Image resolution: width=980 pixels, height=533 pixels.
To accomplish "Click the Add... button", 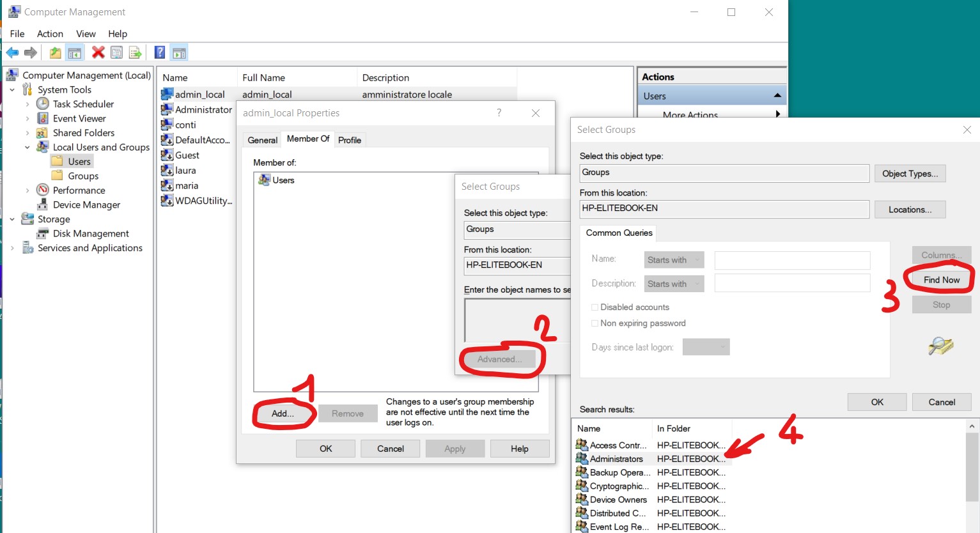I will coord(283,413).
